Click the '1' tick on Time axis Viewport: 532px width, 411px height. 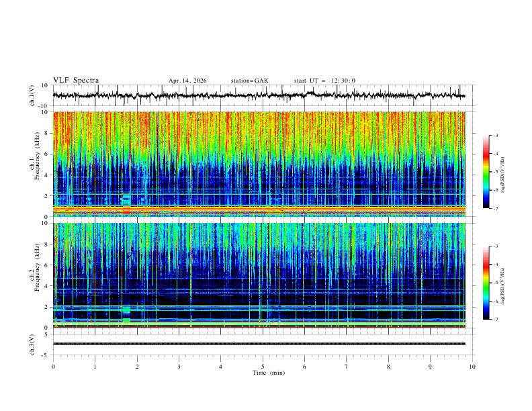point(95,367)
